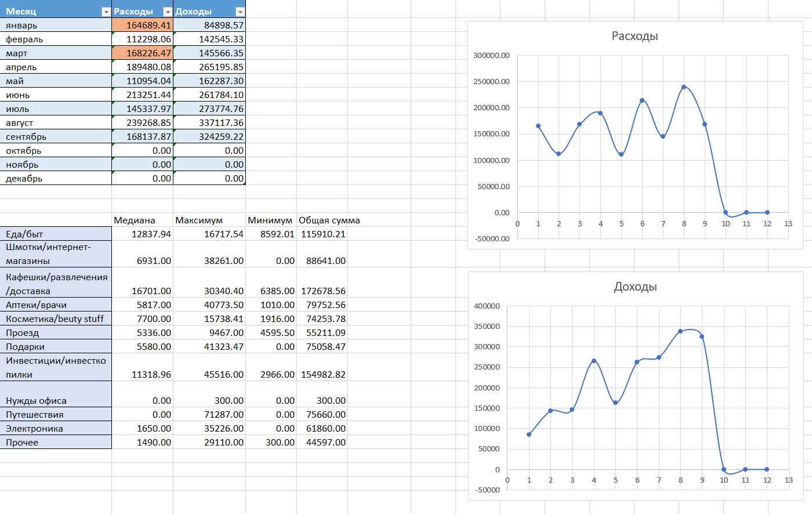
Task: Select expense value 239268.85 for август
Action: [142, 122]
